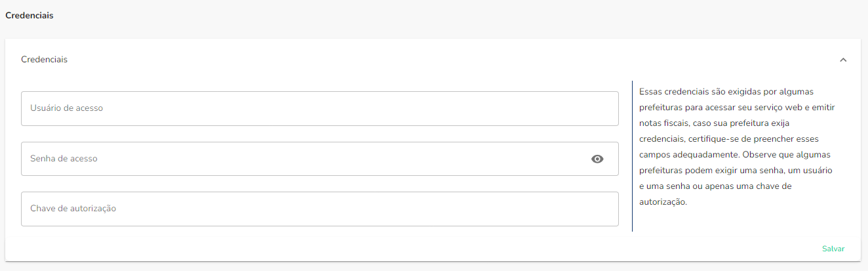This screenshot has width=868, height=271.
Task: Click the middle of the Senha de acesso box
Action: coord(319,159)
